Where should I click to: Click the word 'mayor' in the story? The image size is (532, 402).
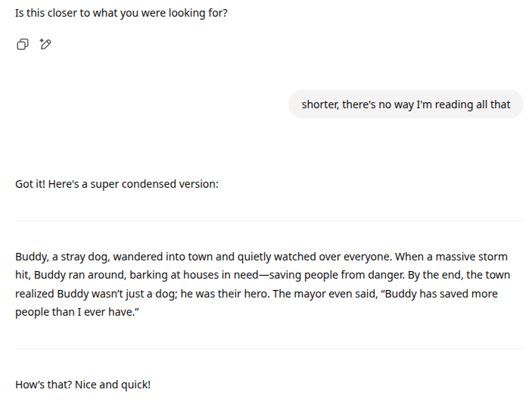point(308,294)
